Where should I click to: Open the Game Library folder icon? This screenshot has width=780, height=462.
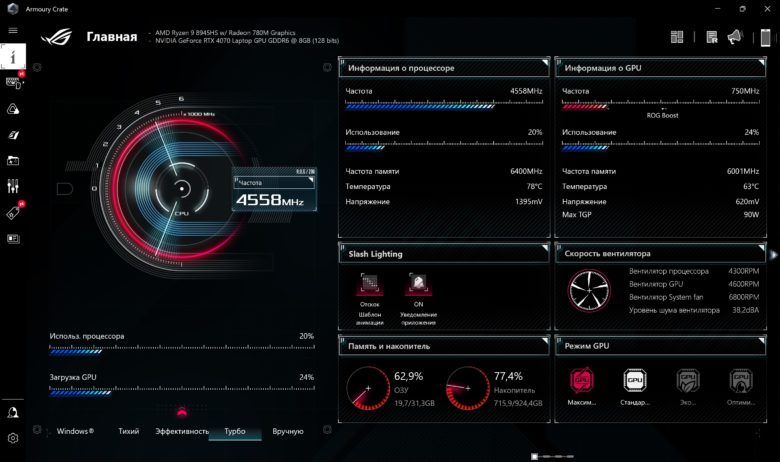pyautogui.click(x=13, y=161)
